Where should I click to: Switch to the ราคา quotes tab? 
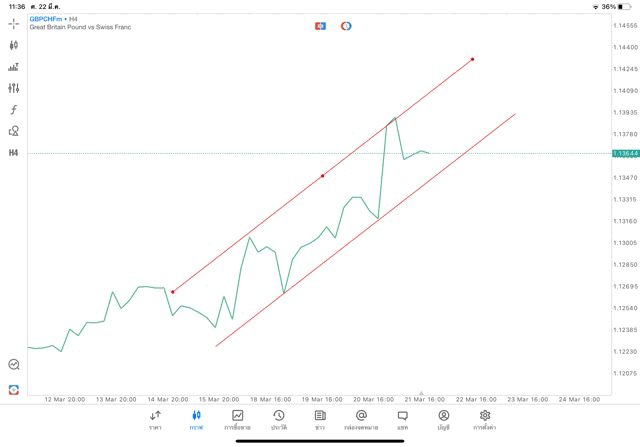coord(155,420)
